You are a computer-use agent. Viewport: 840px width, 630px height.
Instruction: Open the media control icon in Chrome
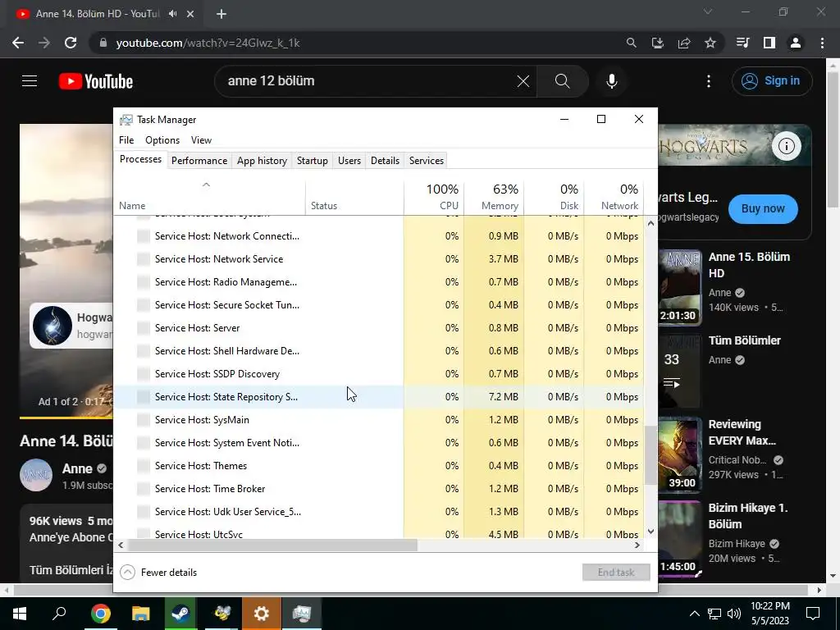742,43
